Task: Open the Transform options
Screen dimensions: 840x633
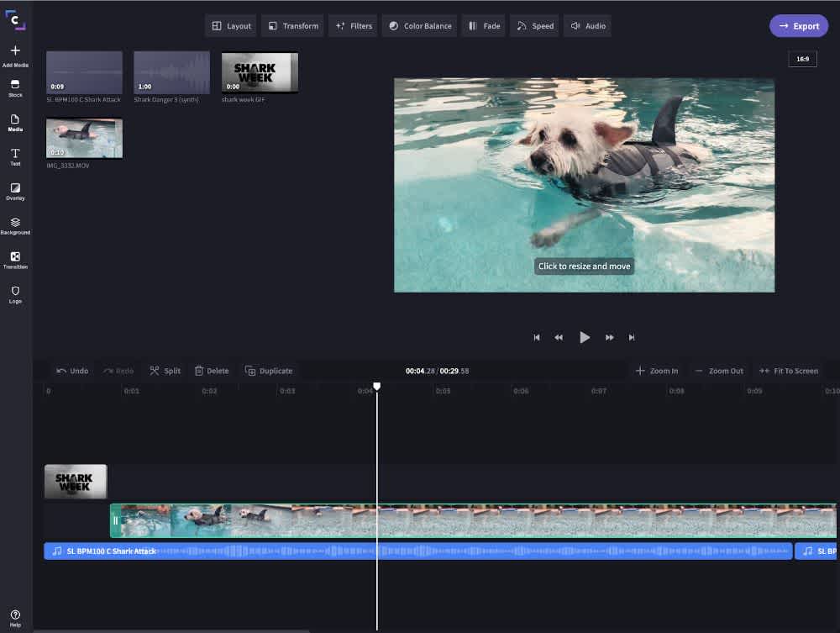Action: [292, 26]
